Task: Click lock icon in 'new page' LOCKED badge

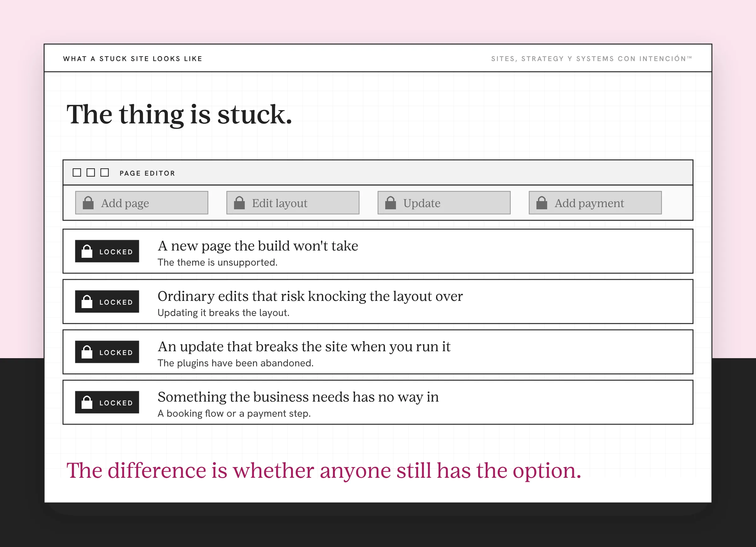Action: click(87, 251)
